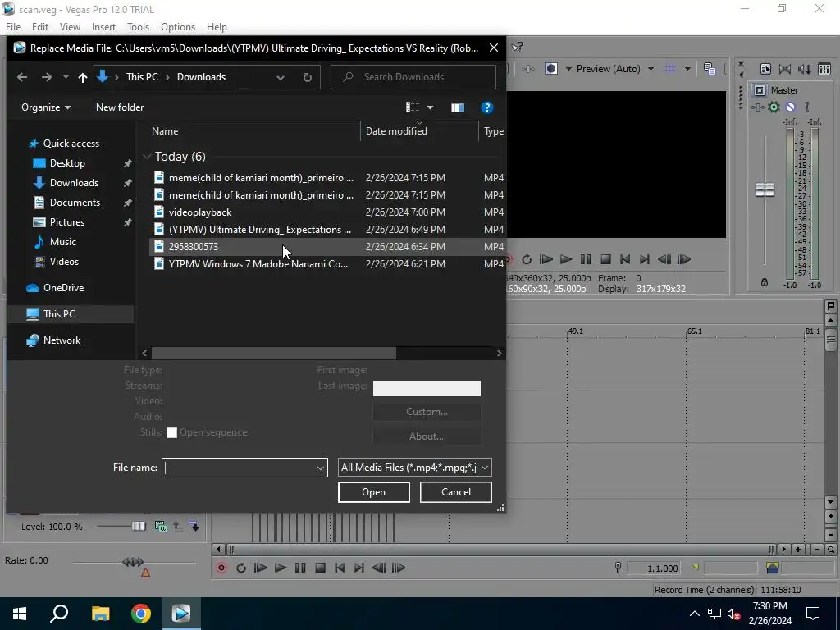Click the Downmix Output icon in the Master bus panel
This screenshot has width=840, height=630.
coord(785,69)
